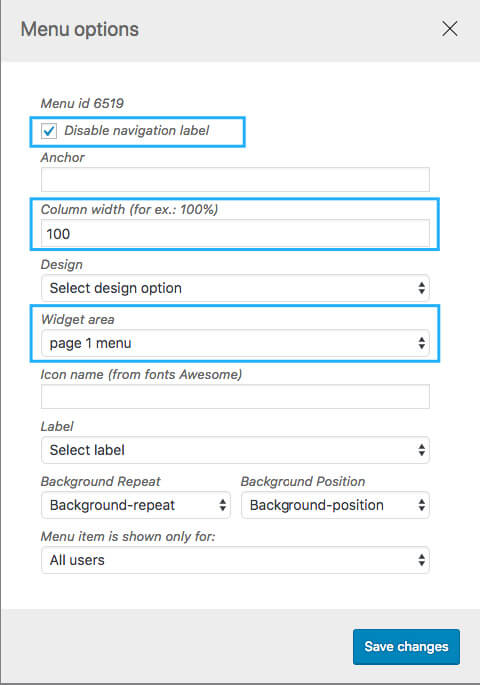The width and height of the screenshot is (480, 685).
Task: Click the Column width input showing 100
Action: pos(235,234)
